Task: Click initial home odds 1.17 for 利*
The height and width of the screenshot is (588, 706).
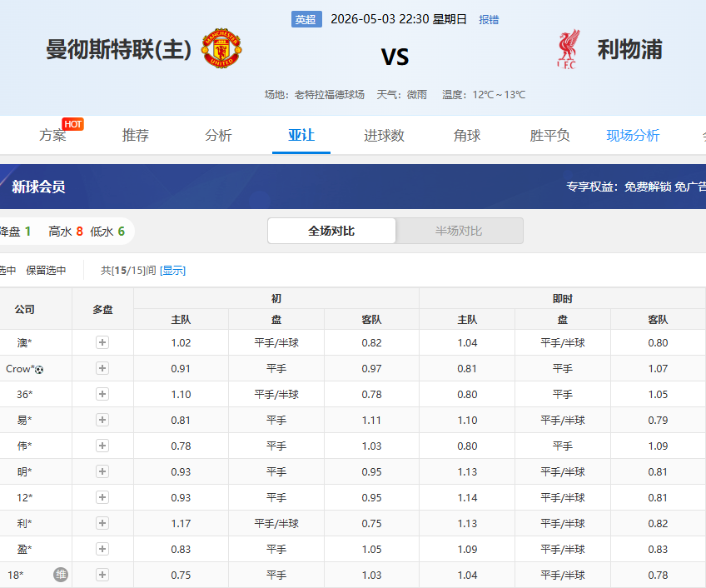Action: click(181, 524)
